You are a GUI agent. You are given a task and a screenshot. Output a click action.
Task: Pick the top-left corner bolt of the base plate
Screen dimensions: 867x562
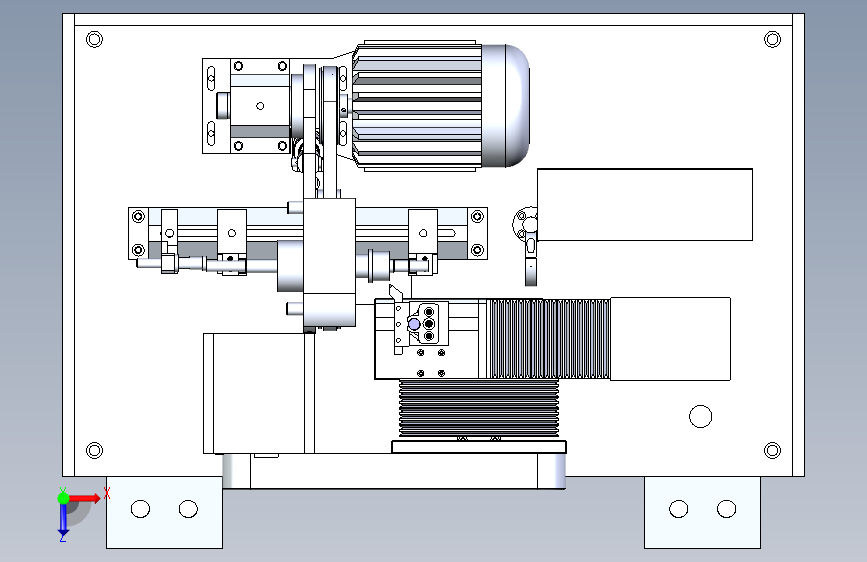95,39
